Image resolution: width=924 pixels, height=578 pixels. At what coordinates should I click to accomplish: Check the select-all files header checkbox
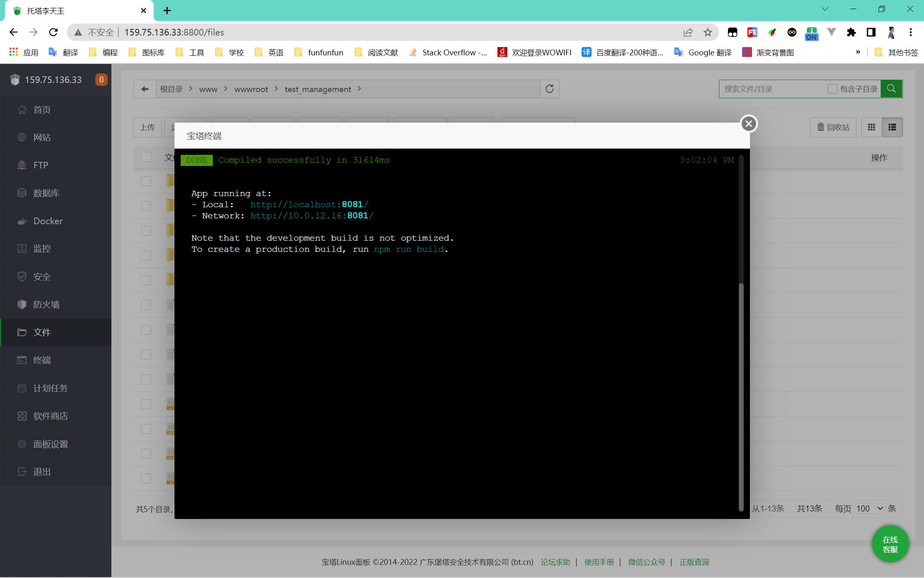coord(146,157)
